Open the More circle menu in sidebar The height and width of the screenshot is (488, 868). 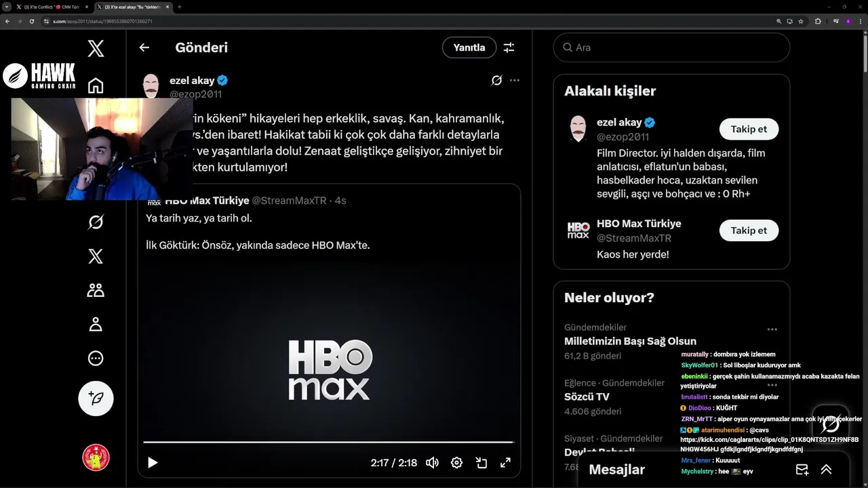point(96,358)
